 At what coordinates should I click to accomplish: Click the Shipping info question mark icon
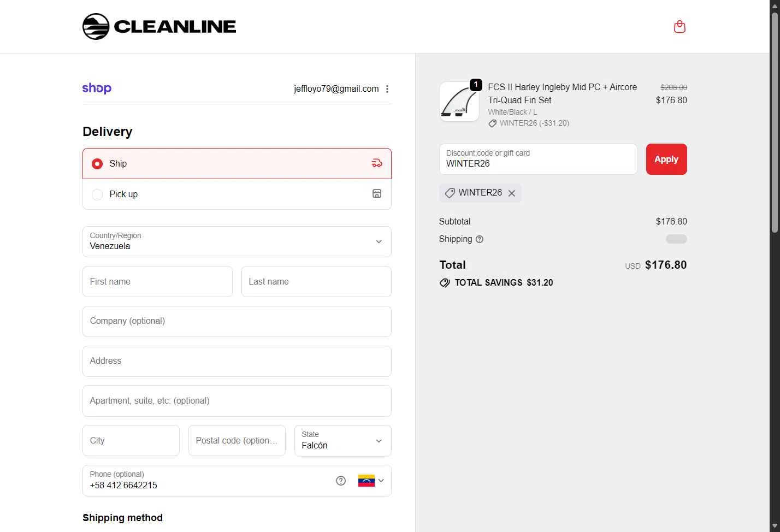480,239
